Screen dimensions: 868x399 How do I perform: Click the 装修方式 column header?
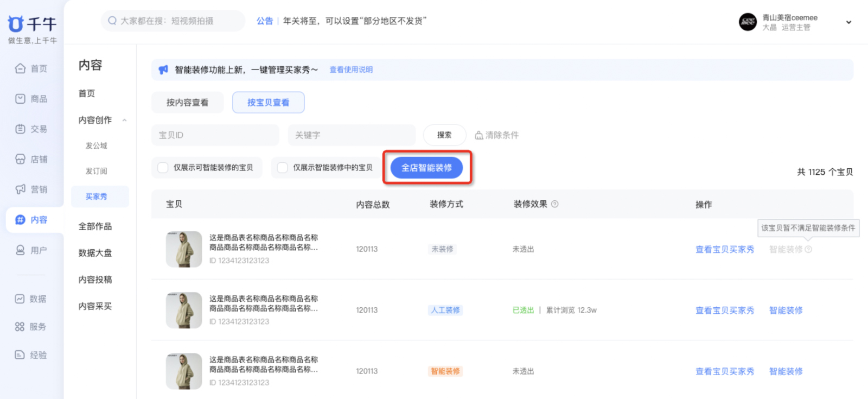(x=446, y=204)
